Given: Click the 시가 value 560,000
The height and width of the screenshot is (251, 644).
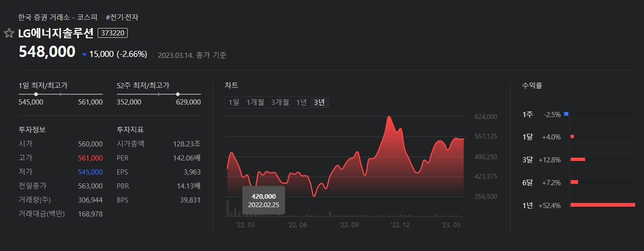Looking at the screenshot, I should [90, 144].
